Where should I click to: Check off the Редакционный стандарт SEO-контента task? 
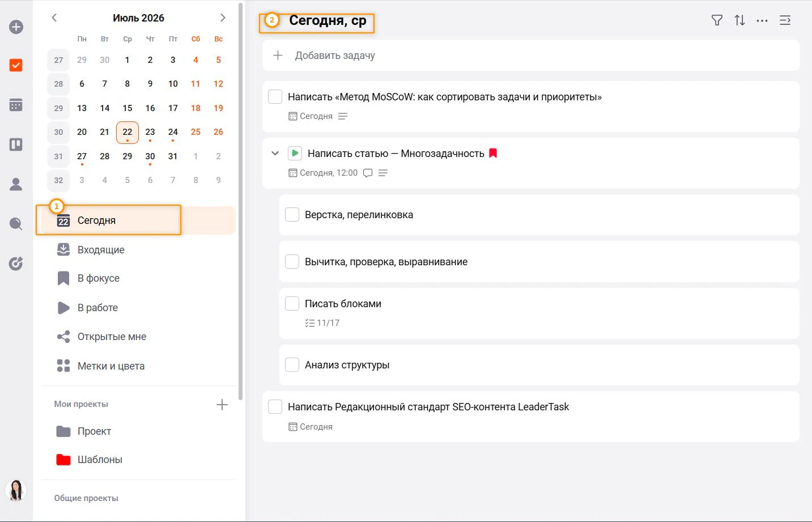pyautogui.click(x=275, y=406)
